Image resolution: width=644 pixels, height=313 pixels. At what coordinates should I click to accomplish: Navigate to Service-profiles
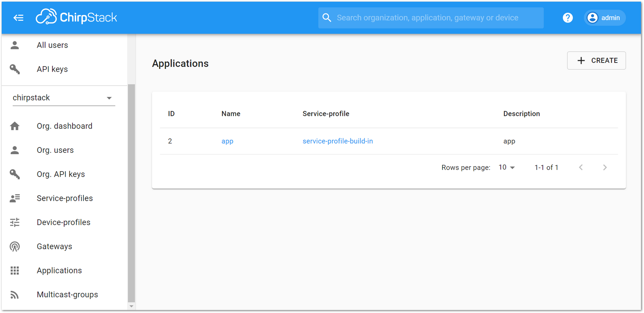pos(64,198)
